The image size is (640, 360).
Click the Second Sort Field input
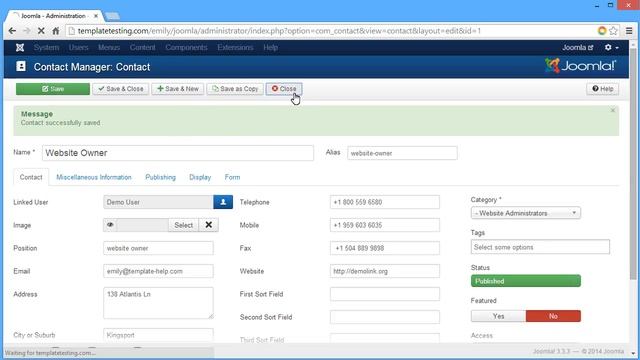[384, 317]
